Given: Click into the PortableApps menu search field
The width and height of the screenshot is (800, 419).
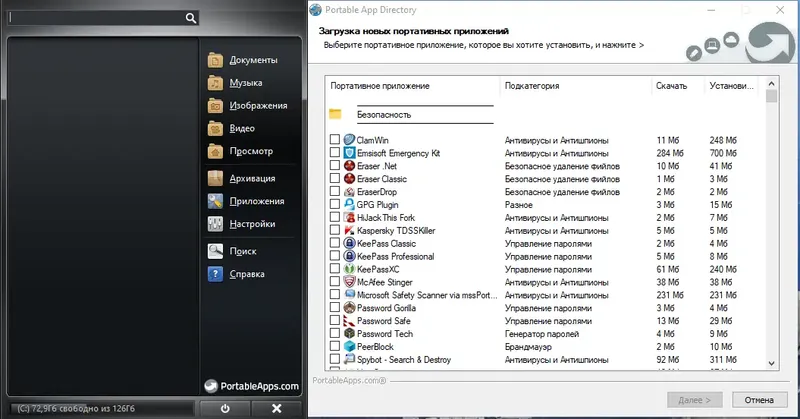Looking at the screenshot, I should [97, 18].
